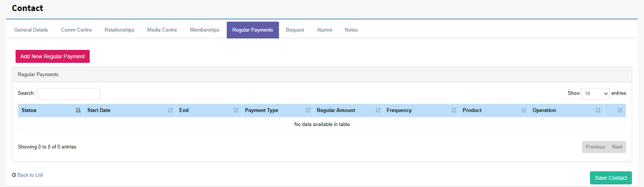644x187 pixels.
Task: Click sort icon in last blank column
Action: [x=620, y=110]
